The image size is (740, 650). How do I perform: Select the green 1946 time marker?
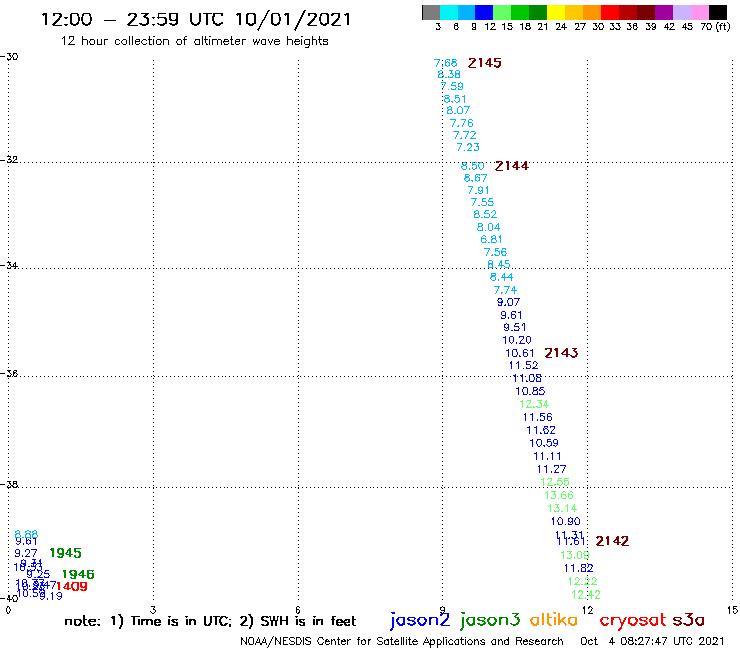point(78,574)
